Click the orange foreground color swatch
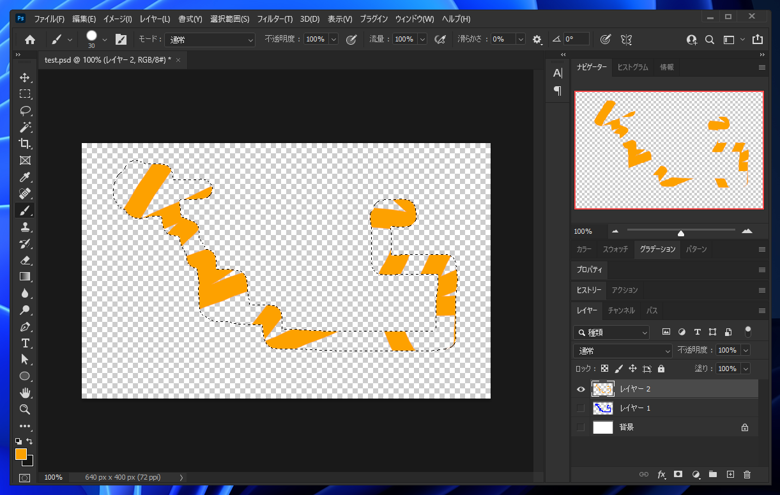The height and width of the screenshot is (495, 780). (21, 455)
